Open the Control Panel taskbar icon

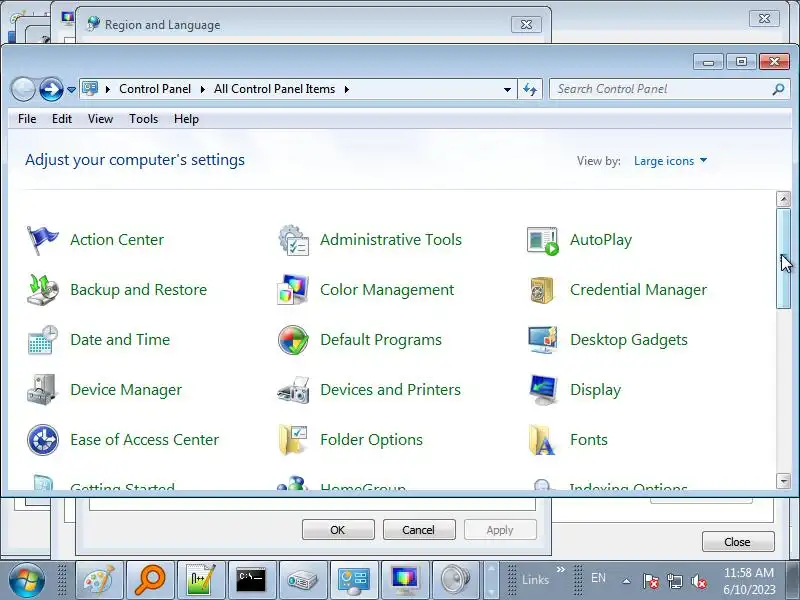click(354, 580)
